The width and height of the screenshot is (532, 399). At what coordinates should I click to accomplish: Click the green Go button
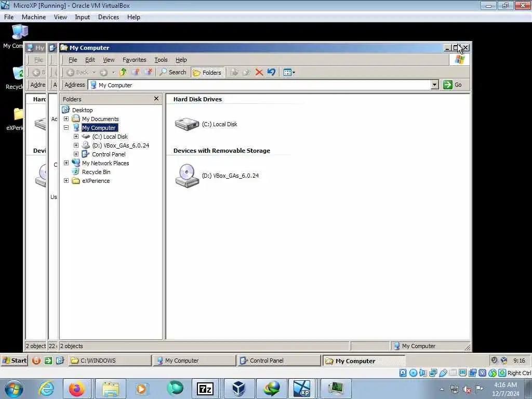453,85
